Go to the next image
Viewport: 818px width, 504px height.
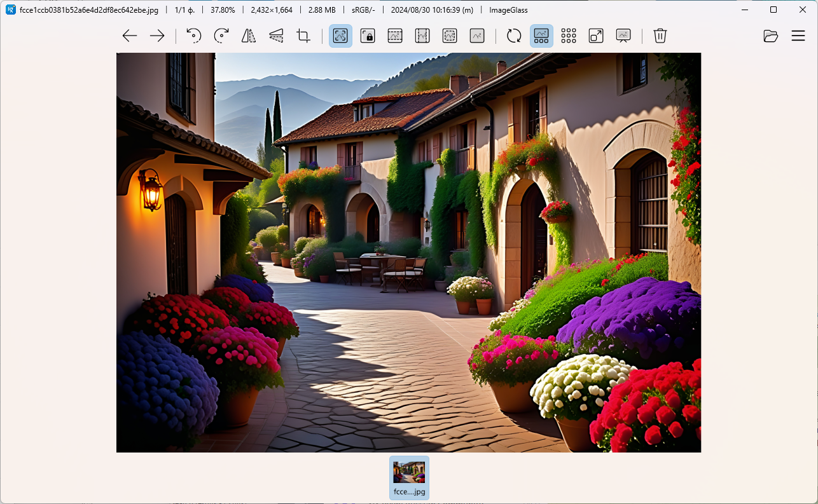tap(157, 36)
